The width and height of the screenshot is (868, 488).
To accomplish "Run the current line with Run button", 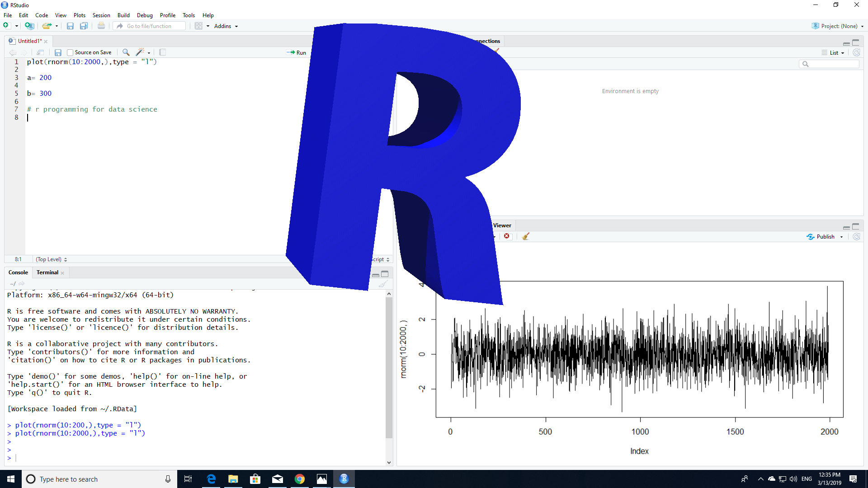I will [296, 52].
